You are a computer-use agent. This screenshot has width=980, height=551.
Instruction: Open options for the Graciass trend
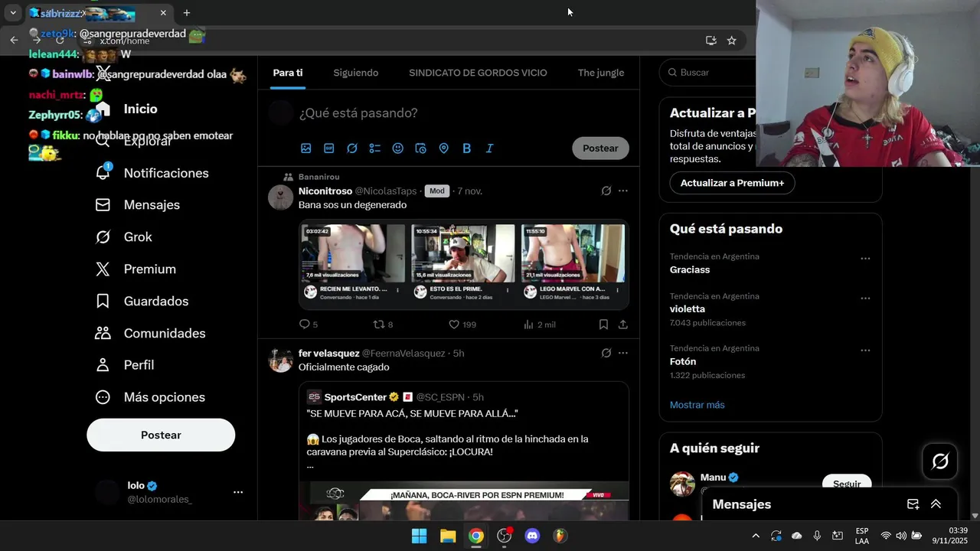coord(865,259)
